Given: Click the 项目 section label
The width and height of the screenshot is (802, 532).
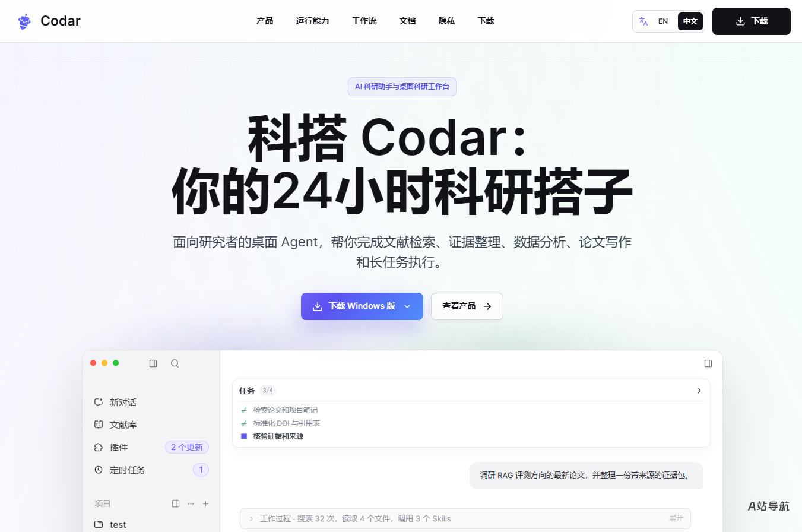Looking at the screenshot, I should [103, 503].
